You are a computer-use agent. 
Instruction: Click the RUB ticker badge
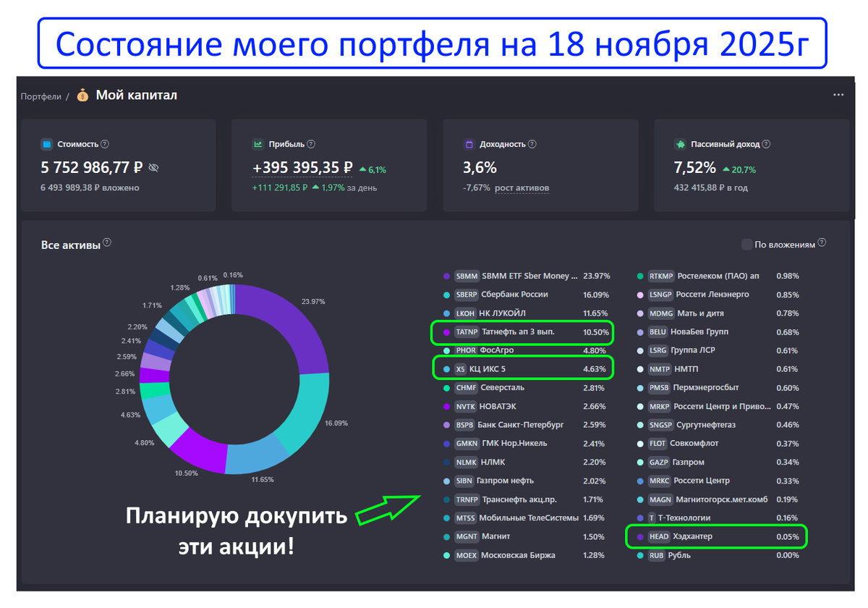tap(657, 556)
